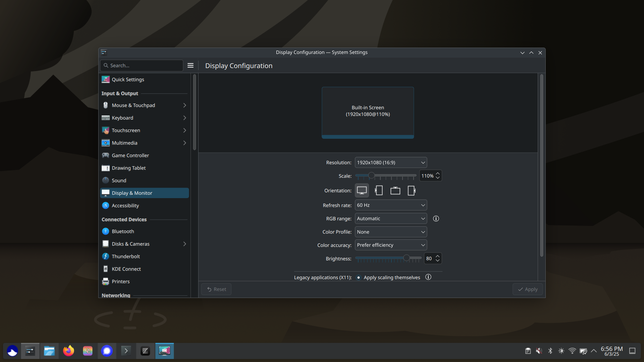Select Display & Monitor entry

144,193
